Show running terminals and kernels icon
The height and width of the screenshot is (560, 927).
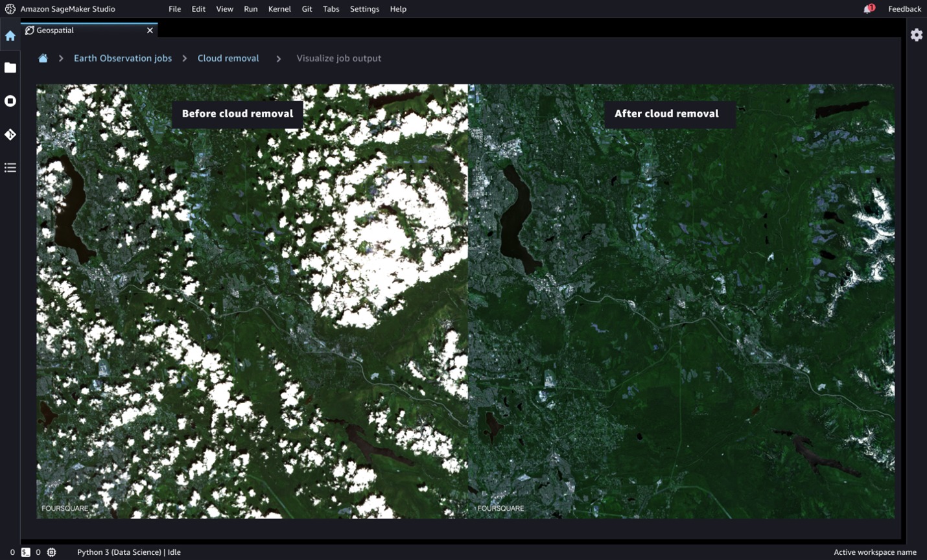point(10,101)
